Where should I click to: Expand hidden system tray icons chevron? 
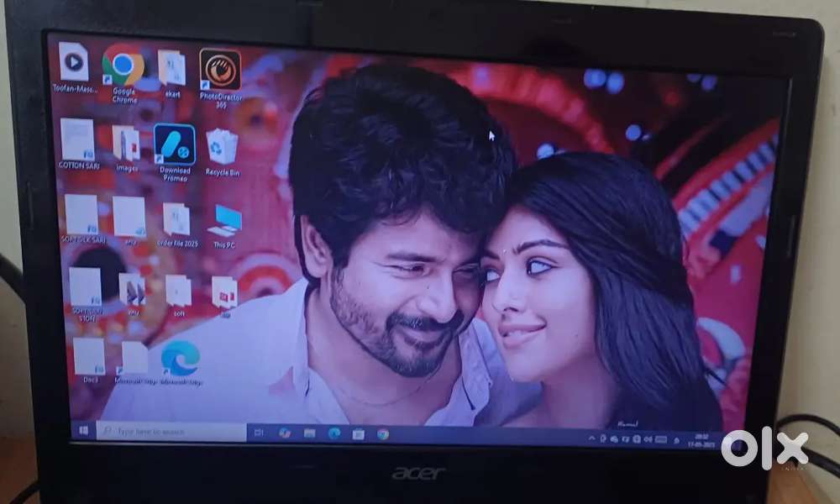click(x=591, y=438)
